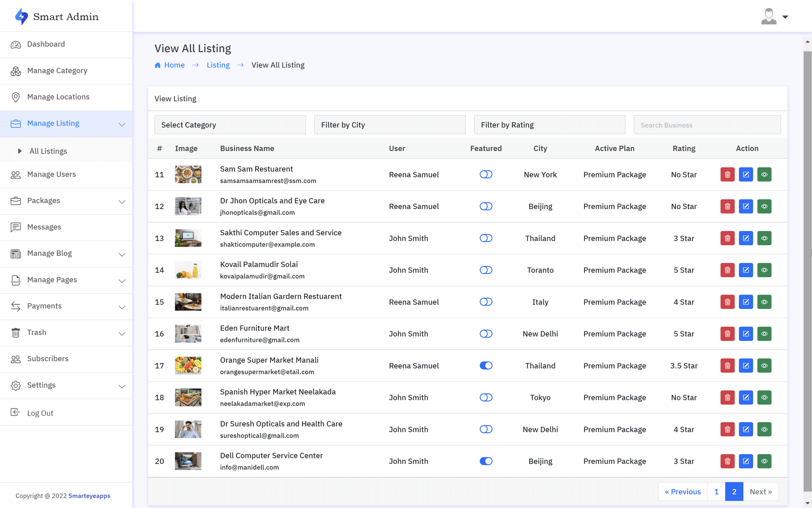Viewport: 812px width, 508px height.
Task: Edit the Kovail Palamudir Solai listing
Action: (746, 270)
